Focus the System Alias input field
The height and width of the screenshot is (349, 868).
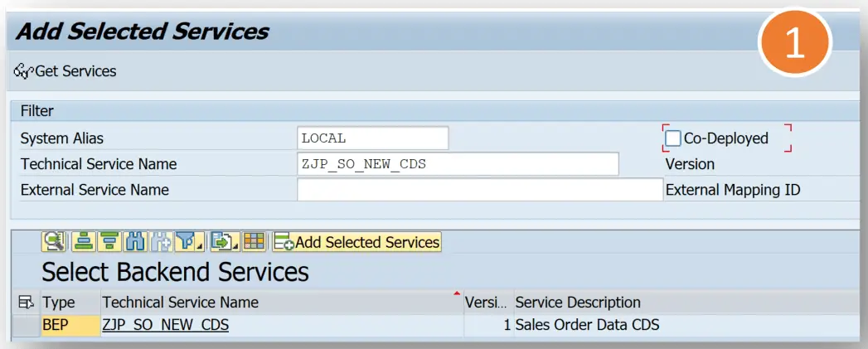[x=372, y=138]
